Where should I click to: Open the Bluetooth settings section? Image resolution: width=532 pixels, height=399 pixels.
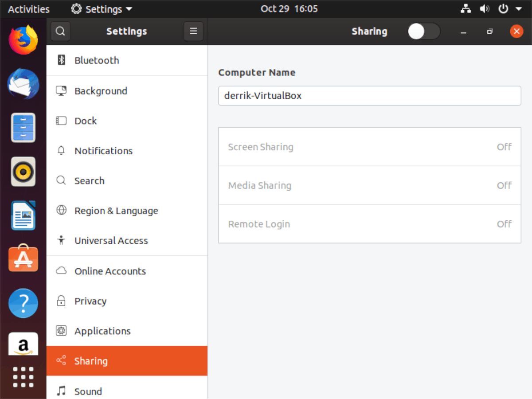(x=96, y=60)
